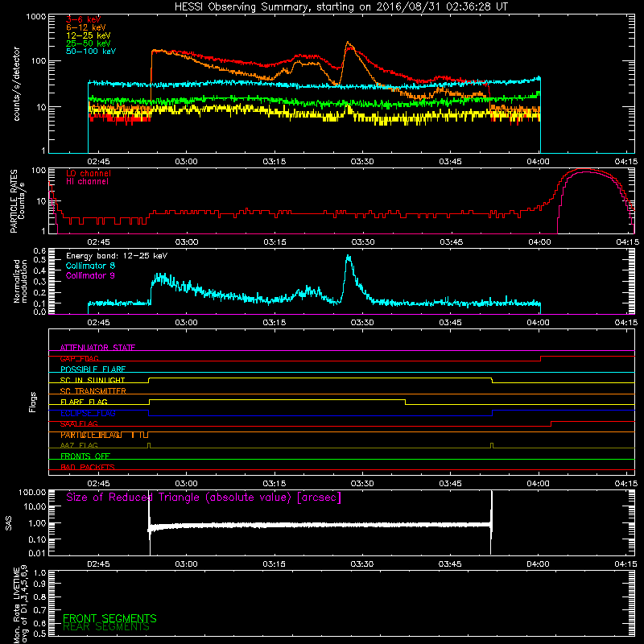Click the orange 6-12 keV peak near 03:28

349,43
